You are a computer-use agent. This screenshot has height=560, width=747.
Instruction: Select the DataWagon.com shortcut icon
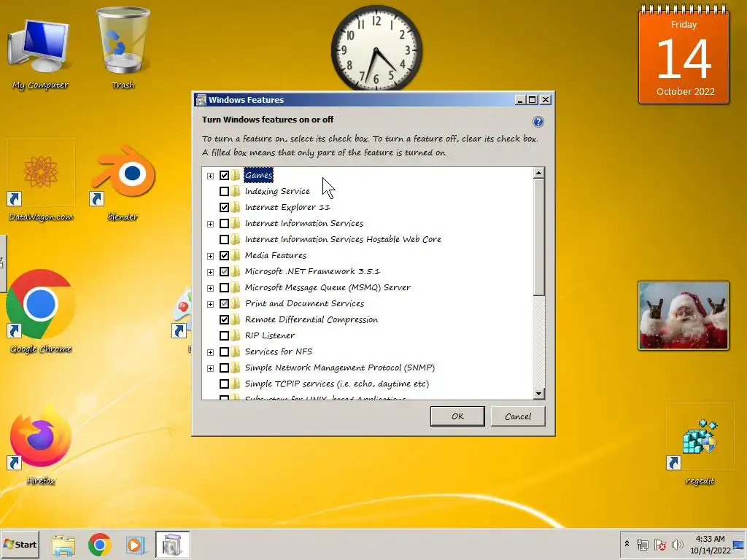pyautogui.click(x=41, y=180)
